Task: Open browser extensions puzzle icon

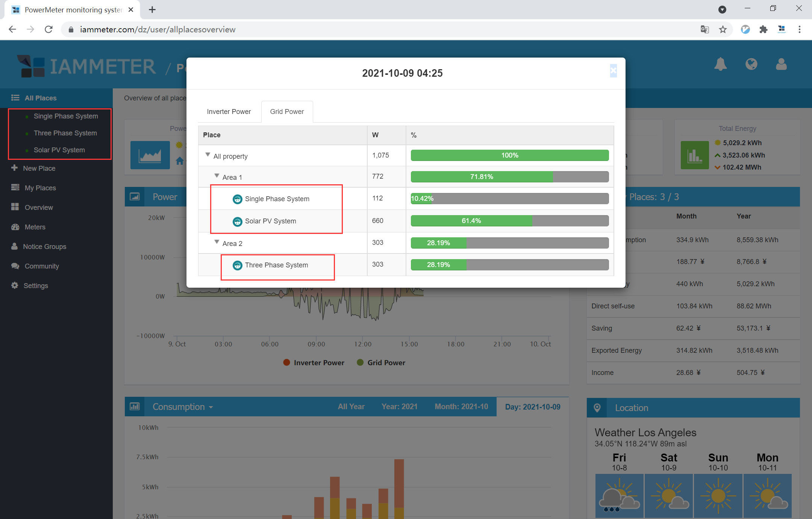Action: point(763,29)
